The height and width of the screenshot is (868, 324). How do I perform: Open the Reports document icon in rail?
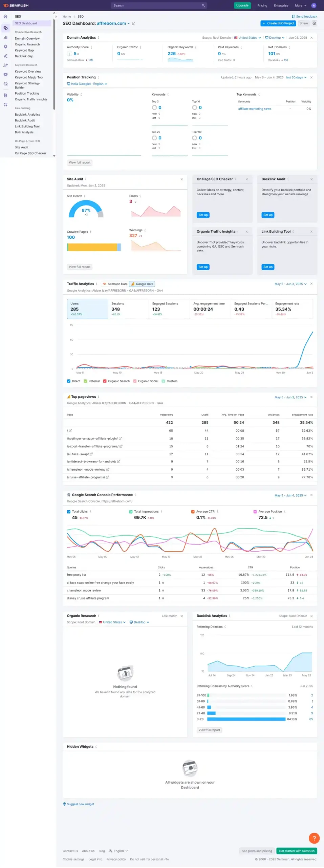tap(5, 95)
